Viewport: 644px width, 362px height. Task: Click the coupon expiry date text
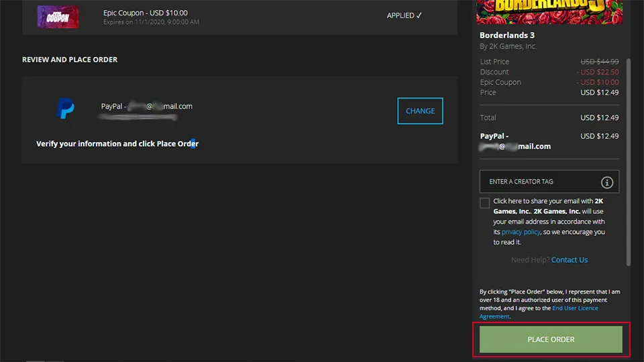151,22
